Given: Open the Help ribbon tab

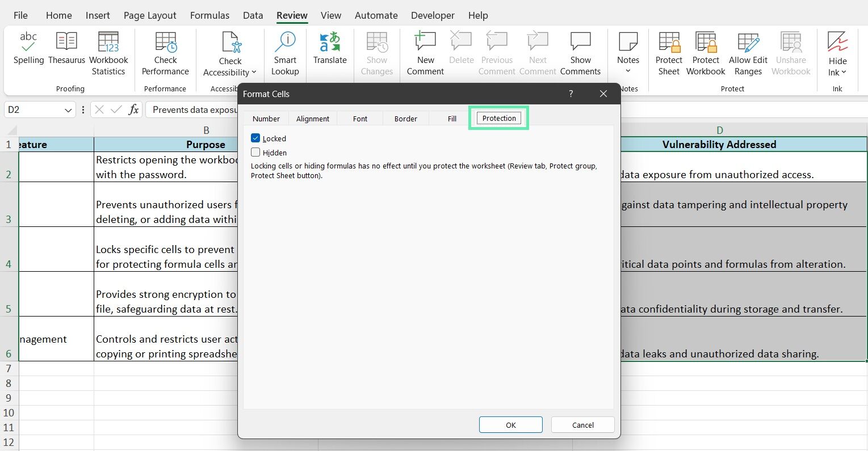Looking at the screenshot, I should point(478,15).
